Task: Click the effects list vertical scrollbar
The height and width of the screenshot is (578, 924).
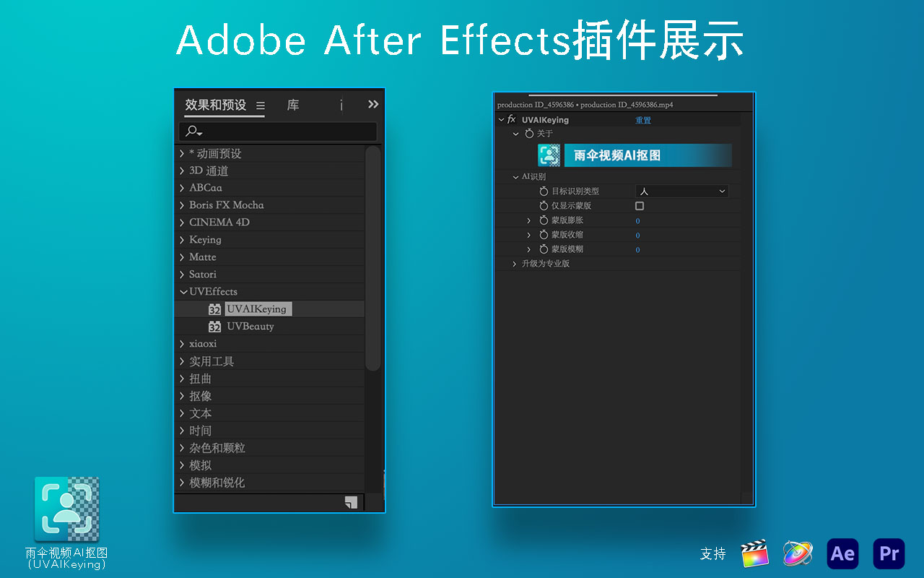Action: point(372,259)
